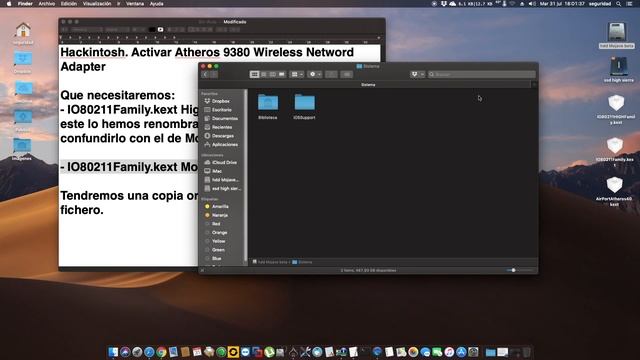
Task: Open the Edición menu
Action: 69,4
